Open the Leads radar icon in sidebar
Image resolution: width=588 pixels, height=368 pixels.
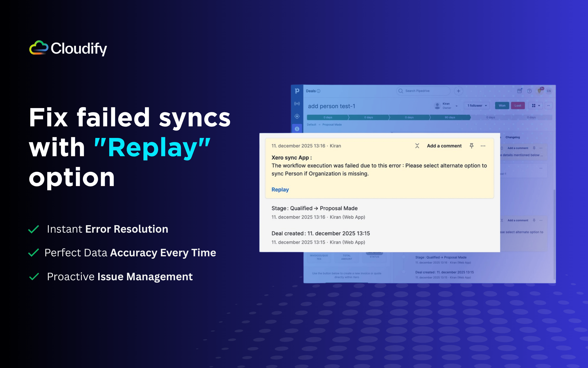[297, 104]
